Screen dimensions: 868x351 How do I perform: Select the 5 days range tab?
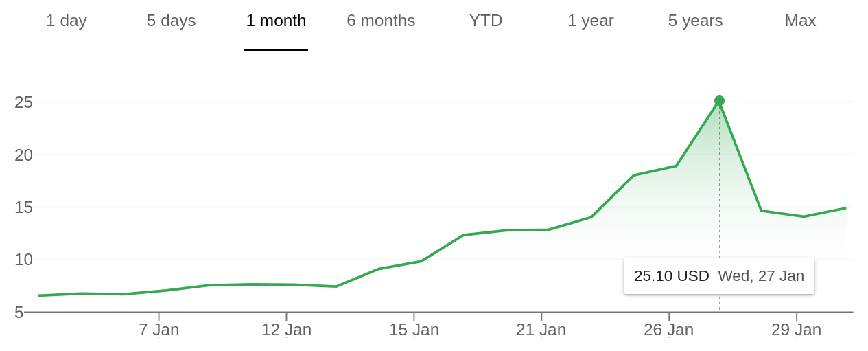(x=171, y=21)
